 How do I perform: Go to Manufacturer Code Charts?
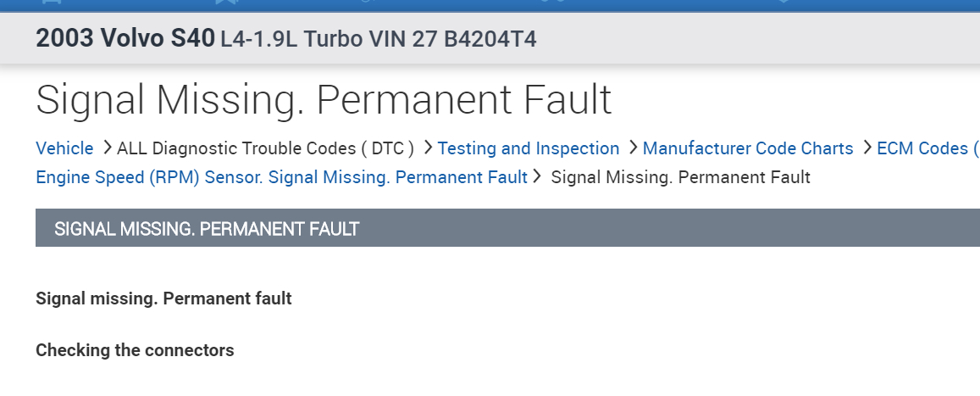coord(748,148)
